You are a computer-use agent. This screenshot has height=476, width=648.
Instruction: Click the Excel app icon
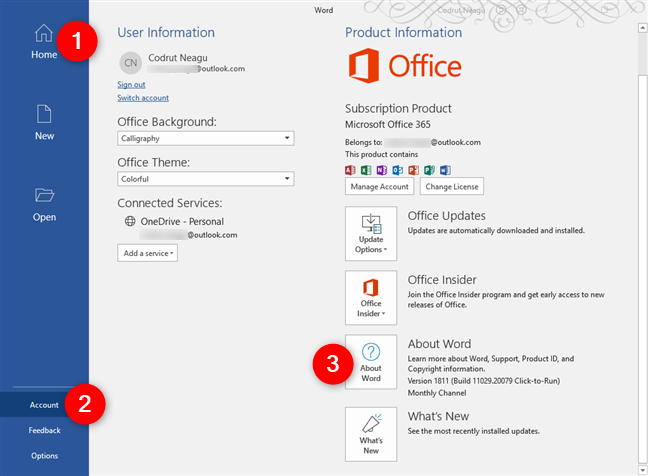click(x=366, y=170)
